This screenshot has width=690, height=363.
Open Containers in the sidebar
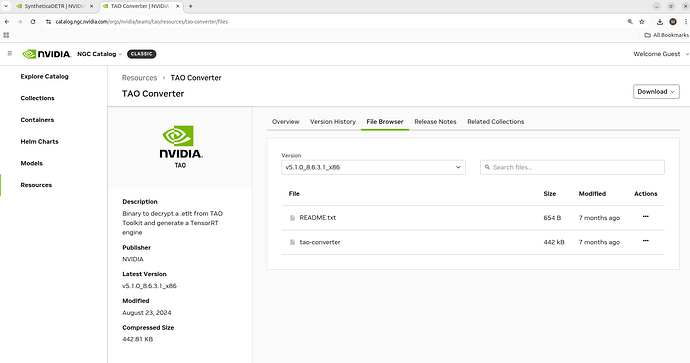click(x=37, y=120)
